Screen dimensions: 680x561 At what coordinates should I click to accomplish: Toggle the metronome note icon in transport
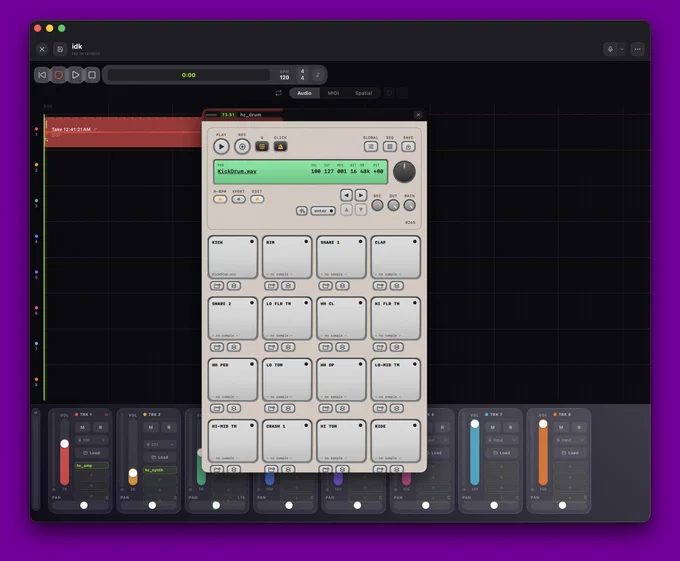tap(317, 75)
